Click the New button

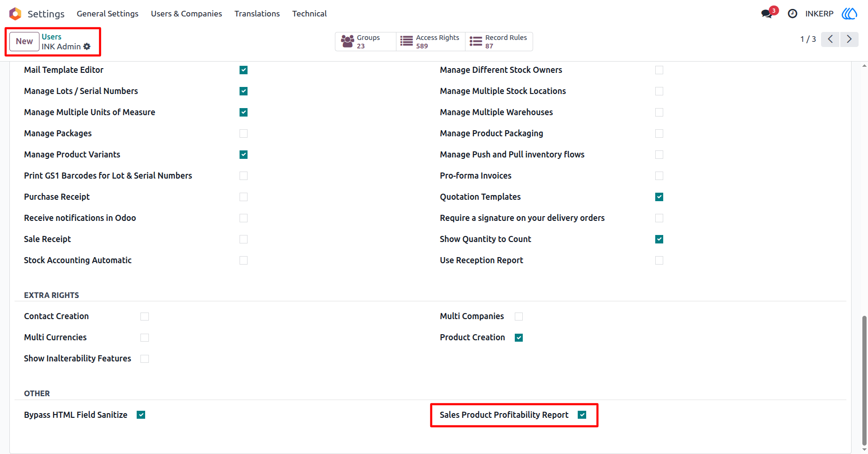click(24, 41)
